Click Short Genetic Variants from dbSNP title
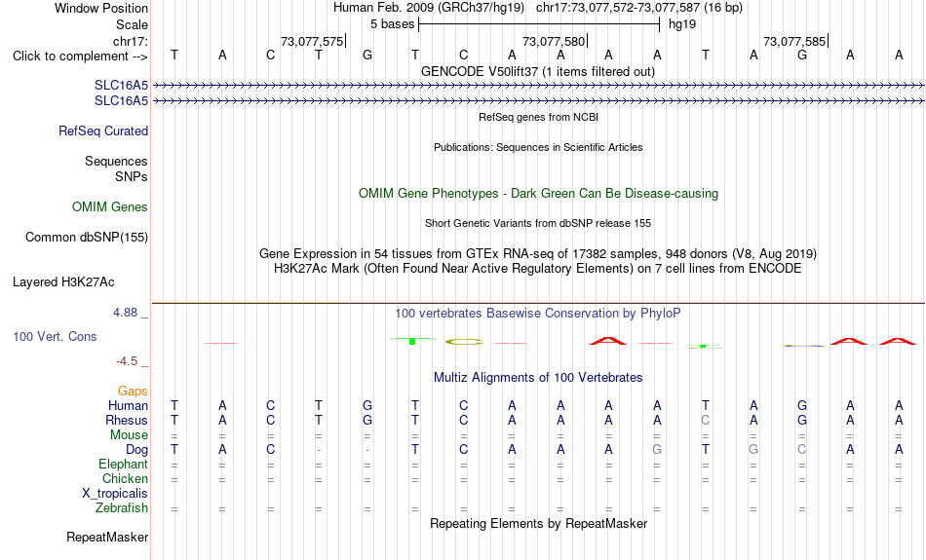Image resolution: width=926 pixels, height=560 pixels. coord(538,223)
